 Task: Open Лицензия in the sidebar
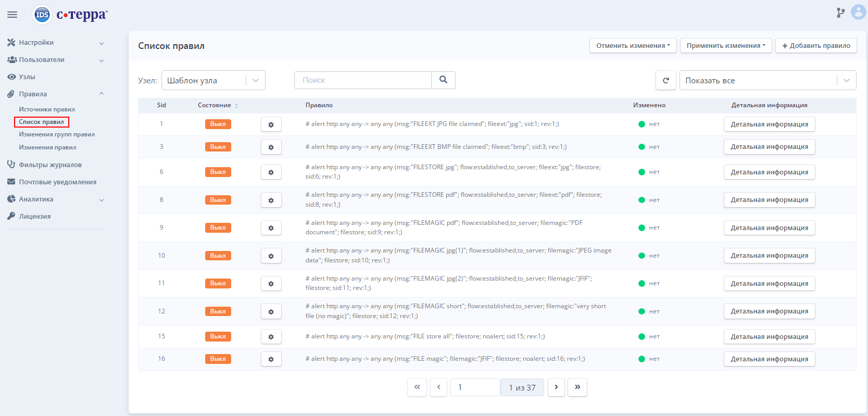[35, 217]
